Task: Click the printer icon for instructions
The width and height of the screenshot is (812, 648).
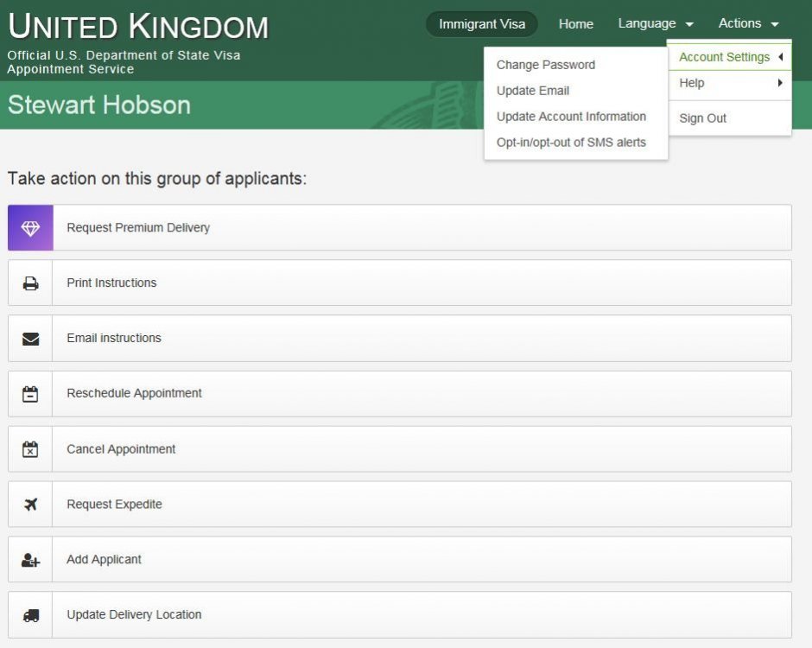Action: [x=30, y=283]
